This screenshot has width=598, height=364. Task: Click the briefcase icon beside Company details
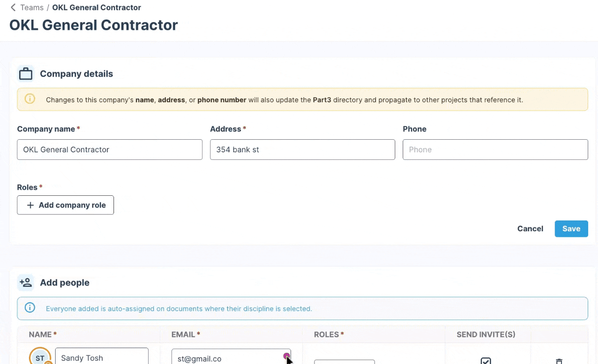coord(26,74)
